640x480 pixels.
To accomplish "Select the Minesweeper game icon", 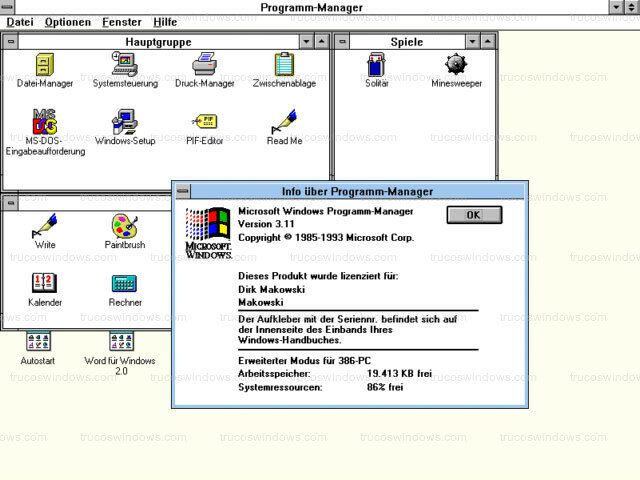I will point(456,64).
